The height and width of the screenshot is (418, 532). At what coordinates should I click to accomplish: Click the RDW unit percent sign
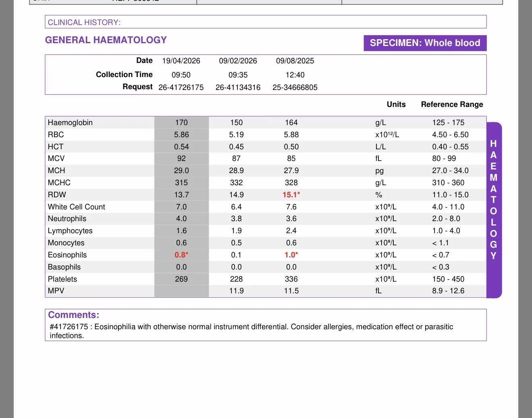click(379, 195)
